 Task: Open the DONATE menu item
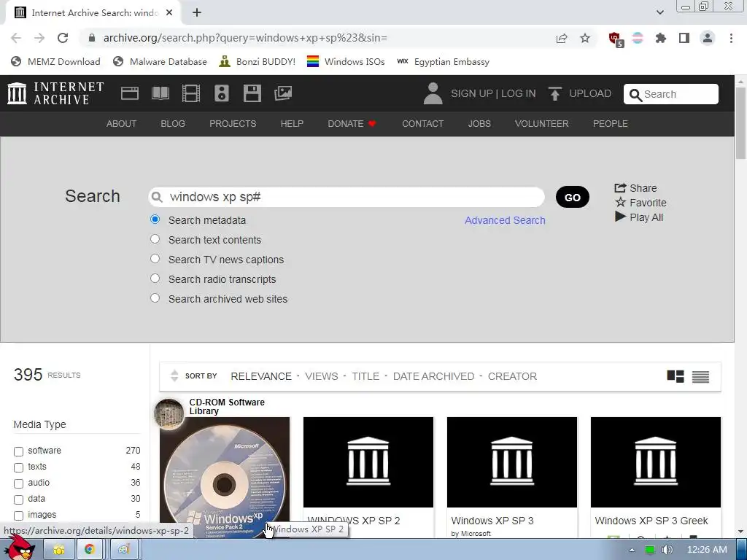[352, 124]
